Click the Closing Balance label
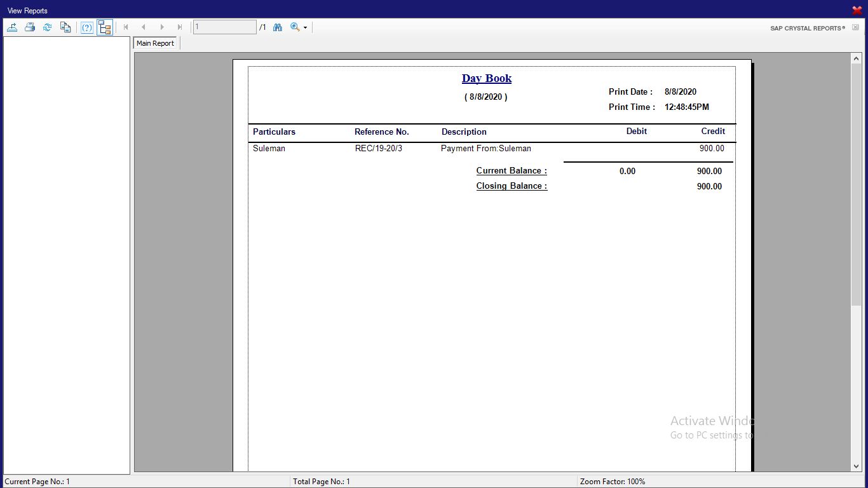This screenshot has width=868, height=488. [512, 186]
